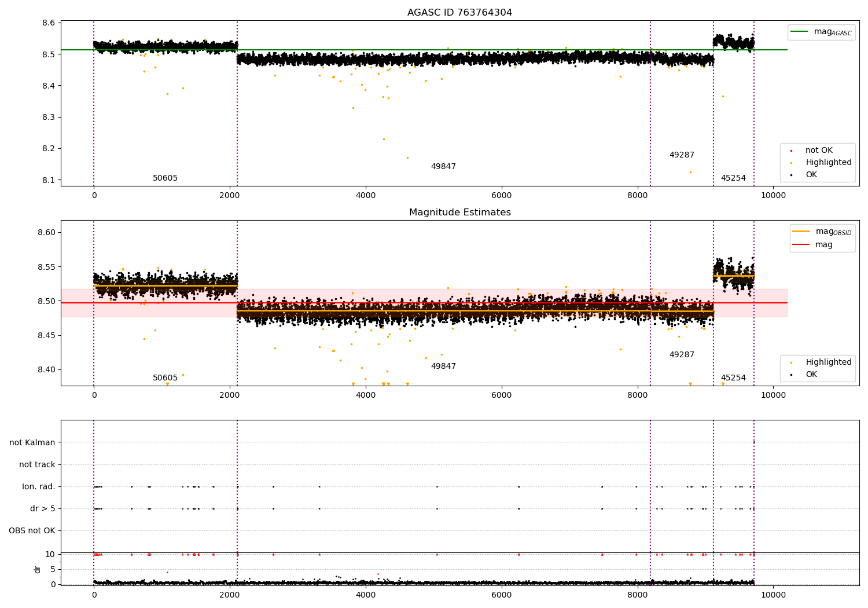Click the 10000 x-tick under the top plot
The width and height of the screenshot is (868, 608).
click(x=773, y=196)
